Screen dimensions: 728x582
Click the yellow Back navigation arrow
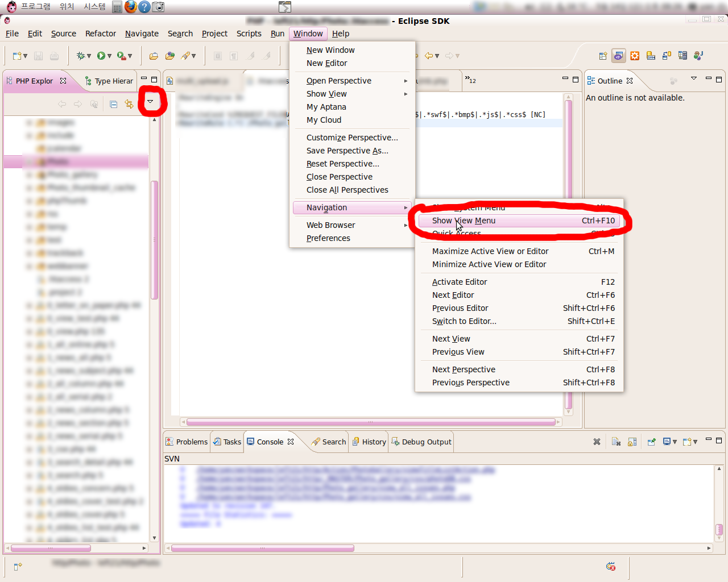(x=429, y=56)
